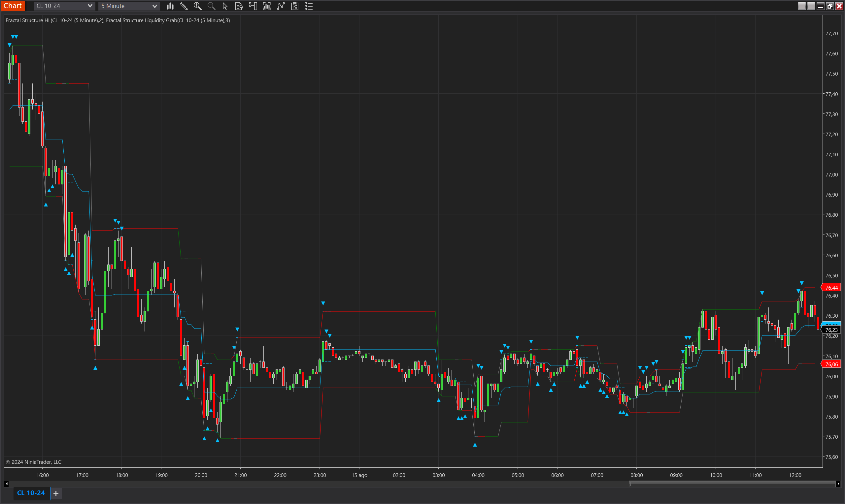The image size is (845, 504).
Task: Open the bar chart style icon
Action: pyautogui.click(x=170, y=6)
